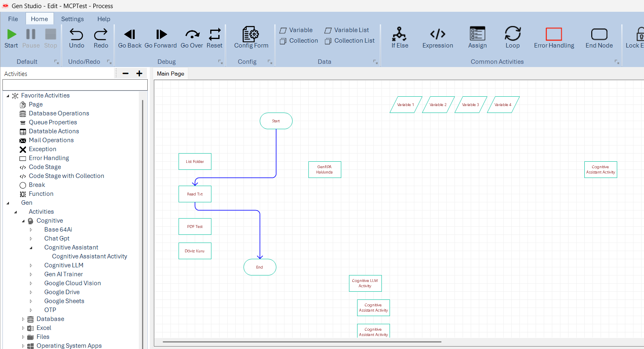
Task: Select the Error Handling red rectangle icon
Action: coord(554,35)
